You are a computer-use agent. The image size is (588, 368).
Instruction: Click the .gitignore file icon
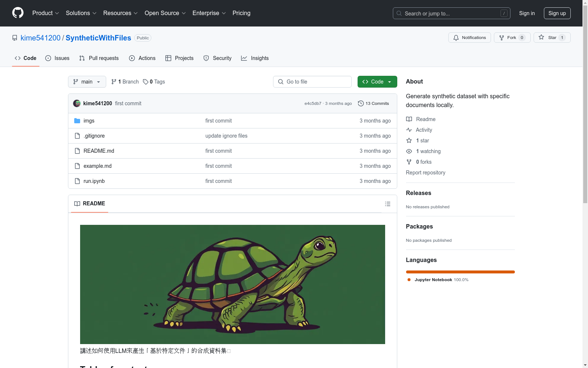click(x=77, y=136)
